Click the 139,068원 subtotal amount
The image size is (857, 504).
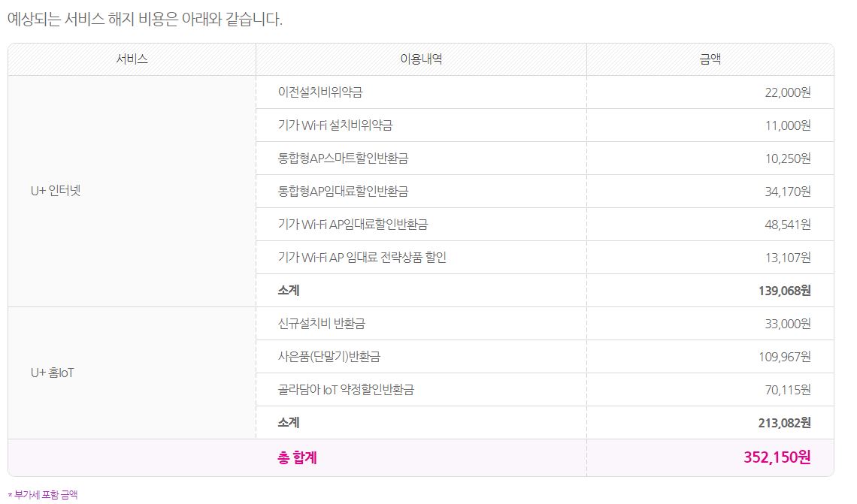coord(785,291)
